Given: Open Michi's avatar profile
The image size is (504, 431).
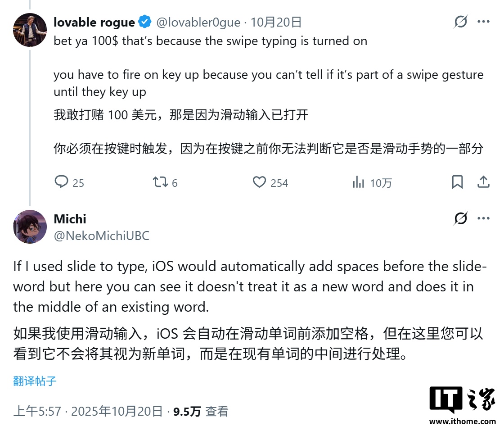Looking at the screenshot, I should click(x=30, y=227).
